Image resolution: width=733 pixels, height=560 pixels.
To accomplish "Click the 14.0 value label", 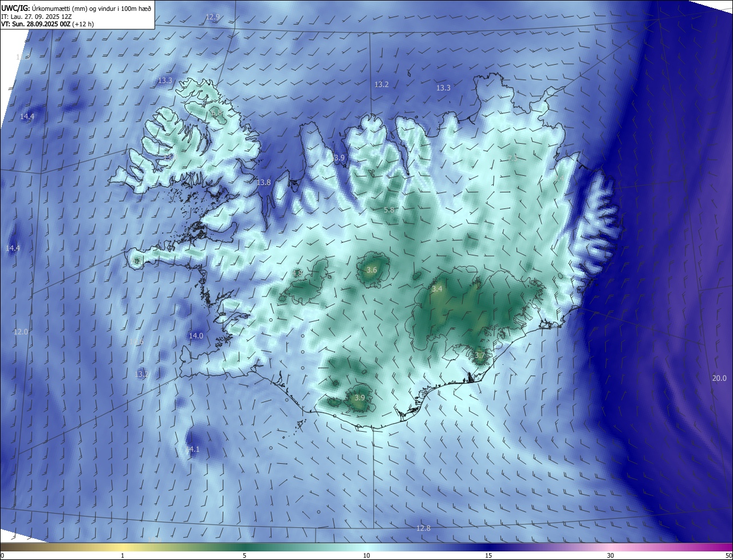I will click(196, 336).
